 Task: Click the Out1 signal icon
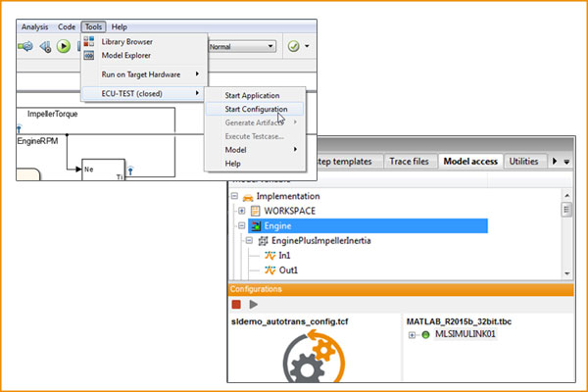[270, 270]
